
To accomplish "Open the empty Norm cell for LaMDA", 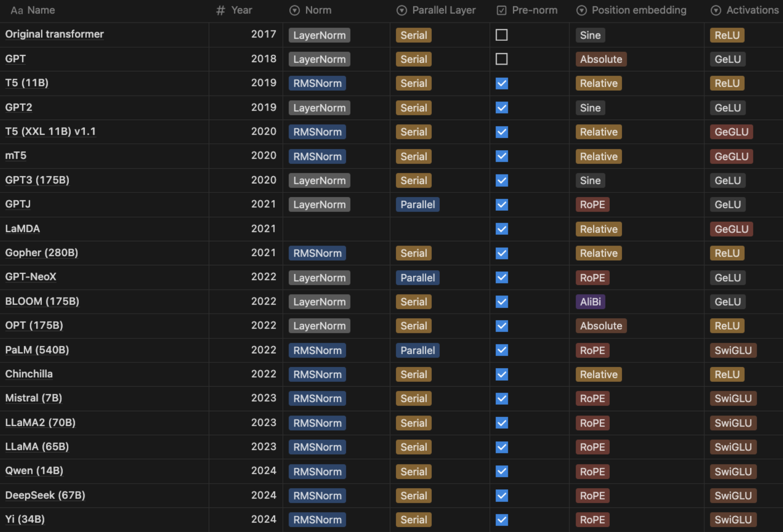I will tap(336, 229).
